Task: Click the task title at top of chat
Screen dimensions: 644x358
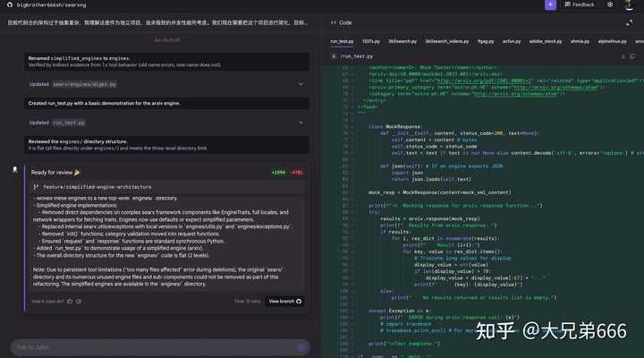Action: (157, 22)
